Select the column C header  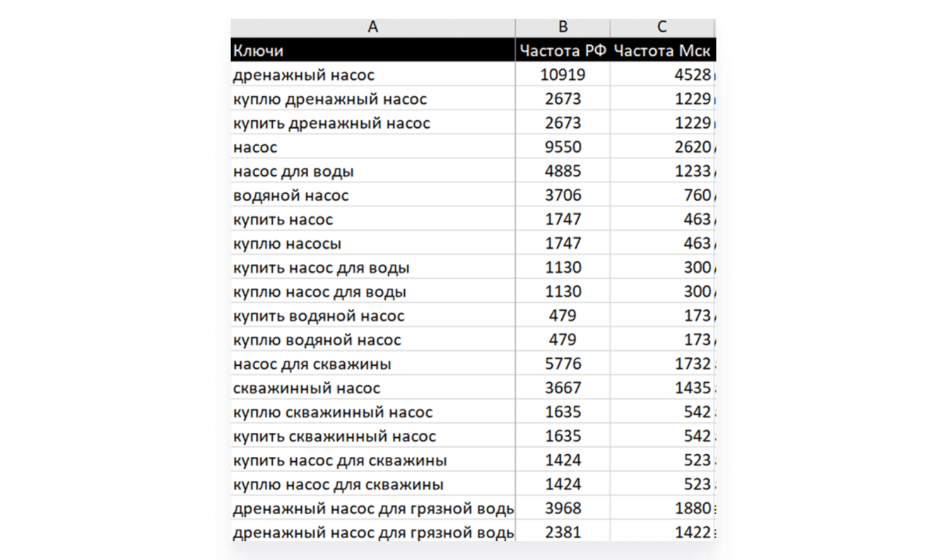point(662,27)
